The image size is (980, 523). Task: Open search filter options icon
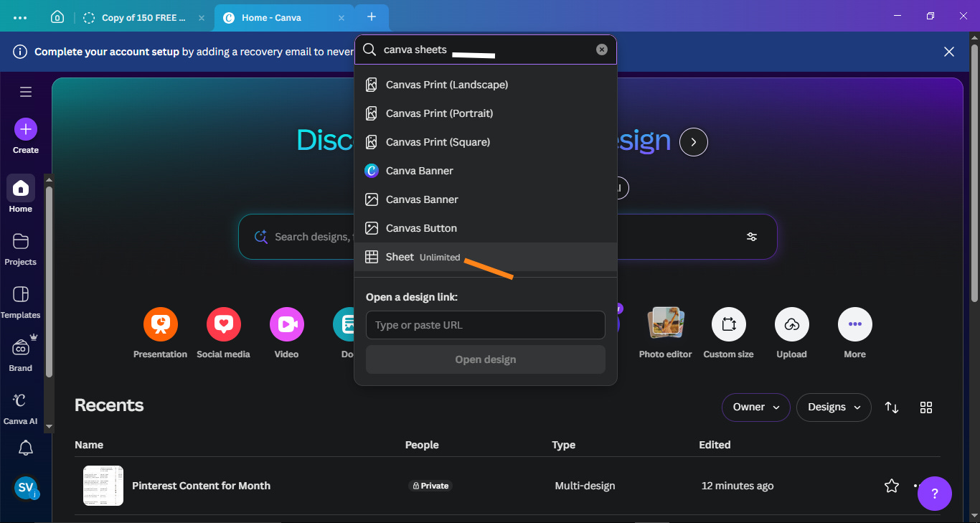point(752,237)
